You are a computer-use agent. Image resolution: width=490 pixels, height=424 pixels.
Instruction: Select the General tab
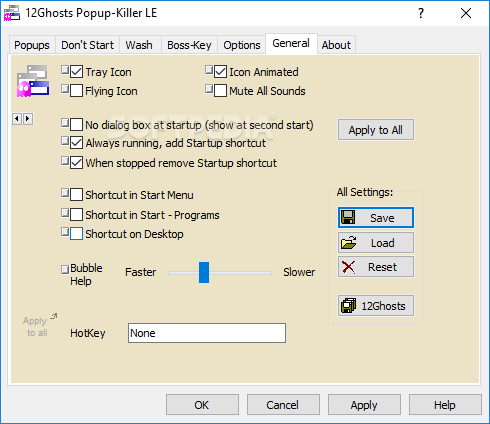[x=291, y=43]
